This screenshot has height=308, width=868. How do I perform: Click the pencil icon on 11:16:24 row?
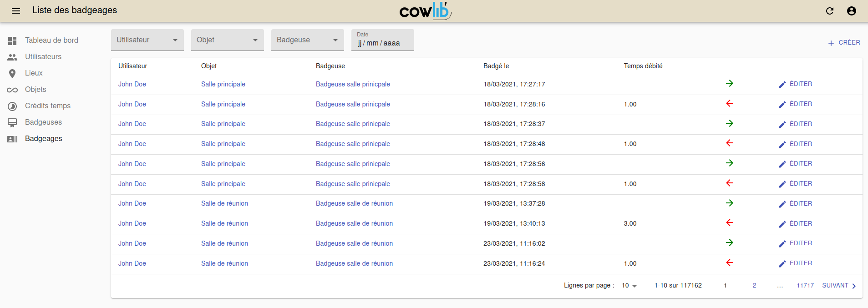[x=782, y=263]
